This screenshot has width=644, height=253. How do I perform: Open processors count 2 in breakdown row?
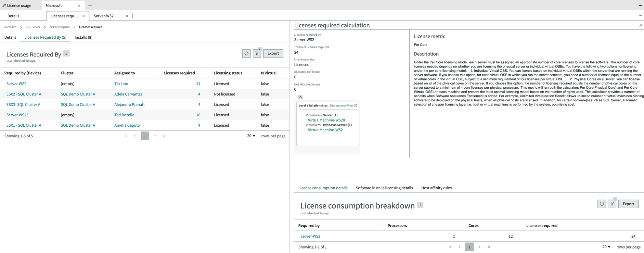click(x=454, y=236)
